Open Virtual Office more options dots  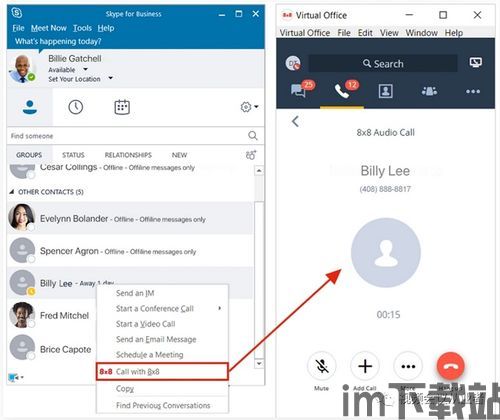point(473,91)
